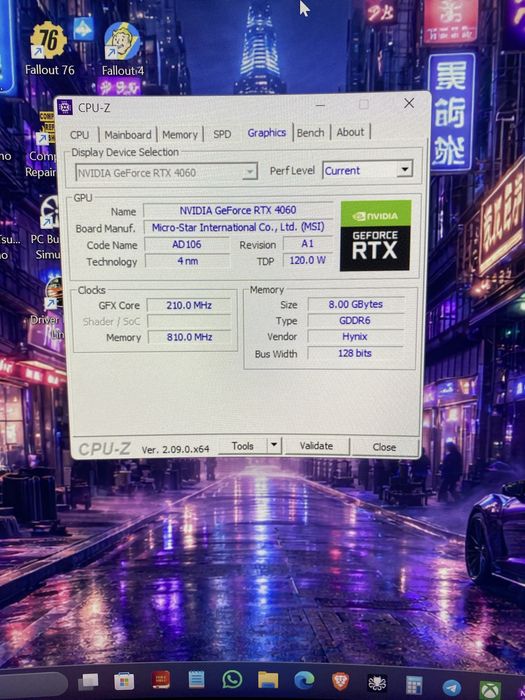525x700 pixels.
Task: Switch to the Bench tab
Action: pos(310,133)
